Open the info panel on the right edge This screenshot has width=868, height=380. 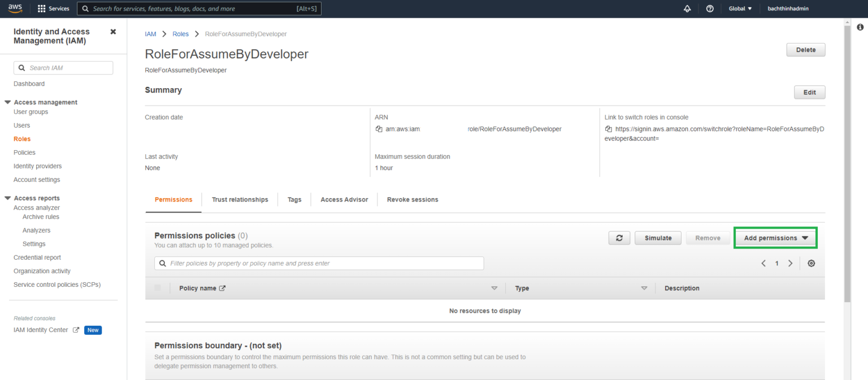861,27
